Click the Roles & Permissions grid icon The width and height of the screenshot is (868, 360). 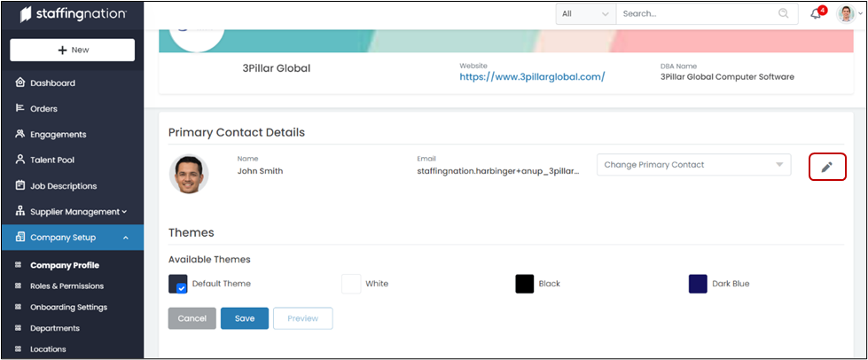click(x=18, y=286)
